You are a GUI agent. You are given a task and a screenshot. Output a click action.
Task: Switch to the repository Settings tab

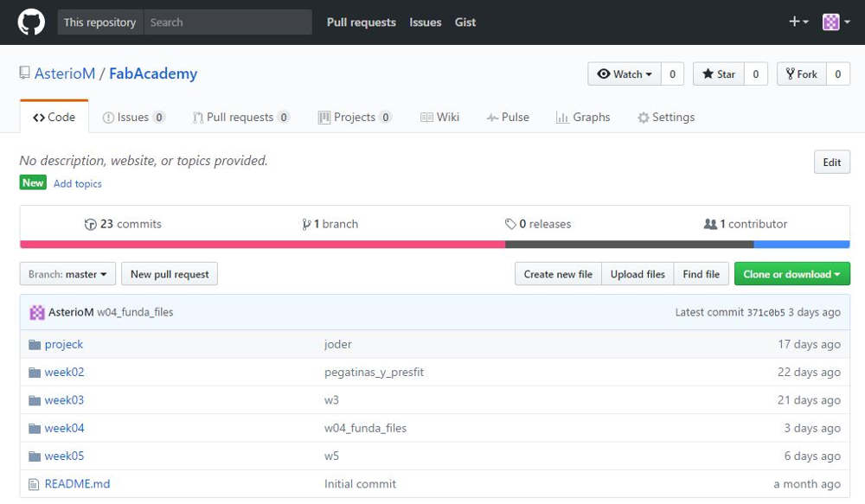click(x=666, y=118)
